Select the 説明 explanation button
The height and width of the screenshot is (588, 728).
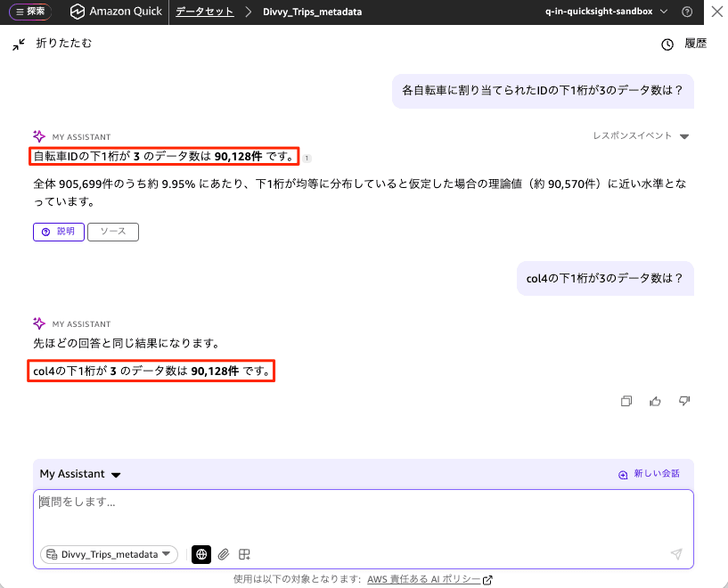tap(59, 232)
